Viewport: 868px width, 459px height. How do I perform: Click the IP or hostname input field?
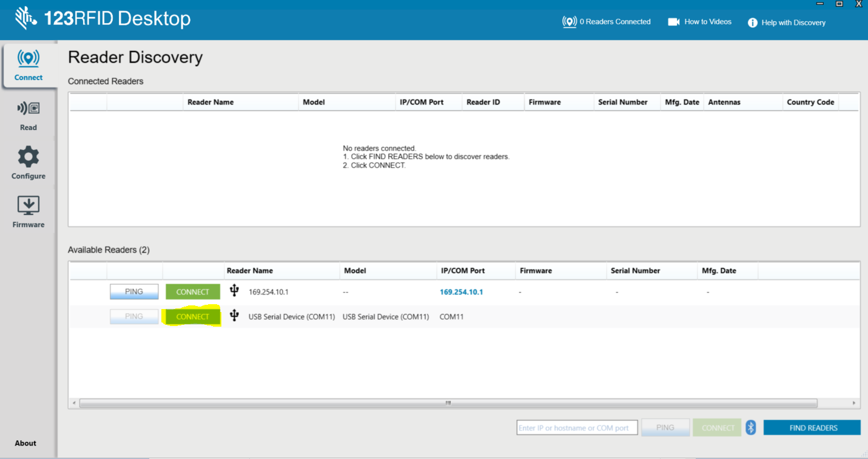[x=577, y=428]
